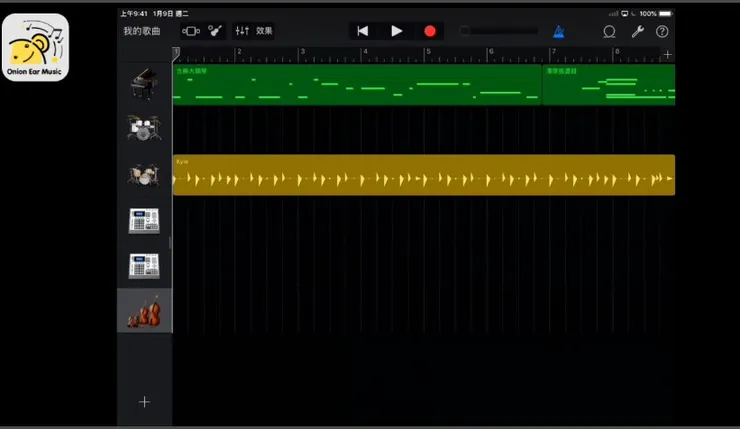Image resolution: width=740 pixels, height=429 pixels.
Task: Select the grand piano track header
Action: tap(144, 84)
